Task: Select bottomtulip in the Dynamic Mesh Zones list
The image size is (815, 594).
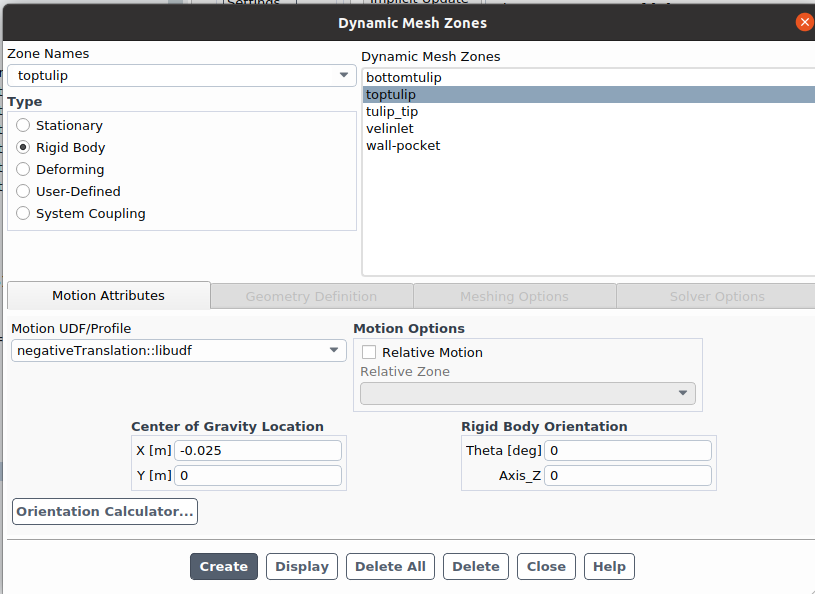Action: 404,78
